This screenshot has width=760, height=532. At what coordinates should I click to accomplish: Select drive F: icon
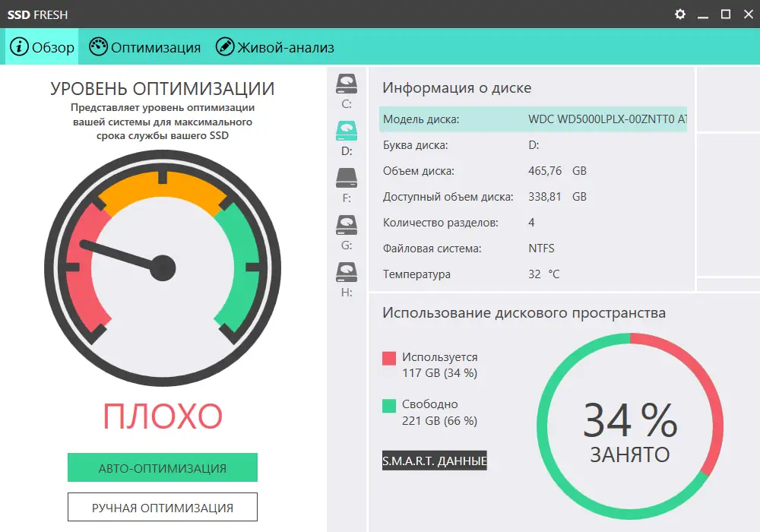coord(347,178)
